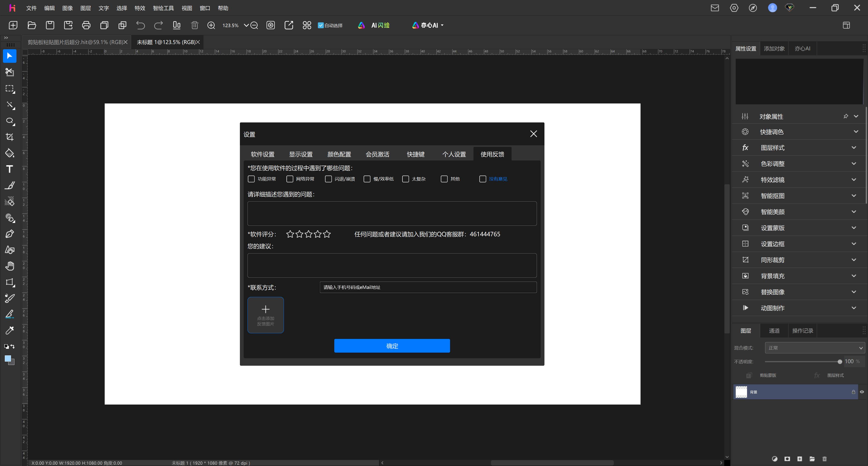Click the Print toolbar icon
The height and width of the screenshot is (466, 868).
point(86,25)
